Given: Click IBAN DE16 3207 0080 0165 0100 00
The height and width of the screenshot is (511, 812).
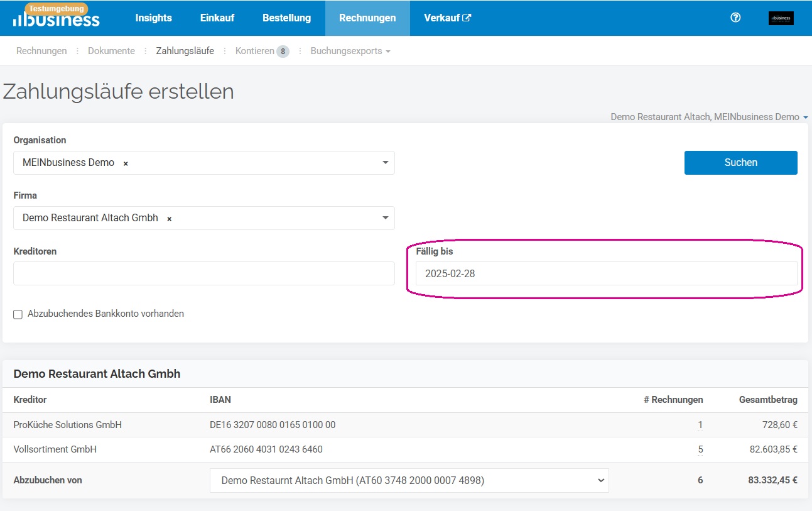Looking at the screenshot, I should click(x=273, y=425).
